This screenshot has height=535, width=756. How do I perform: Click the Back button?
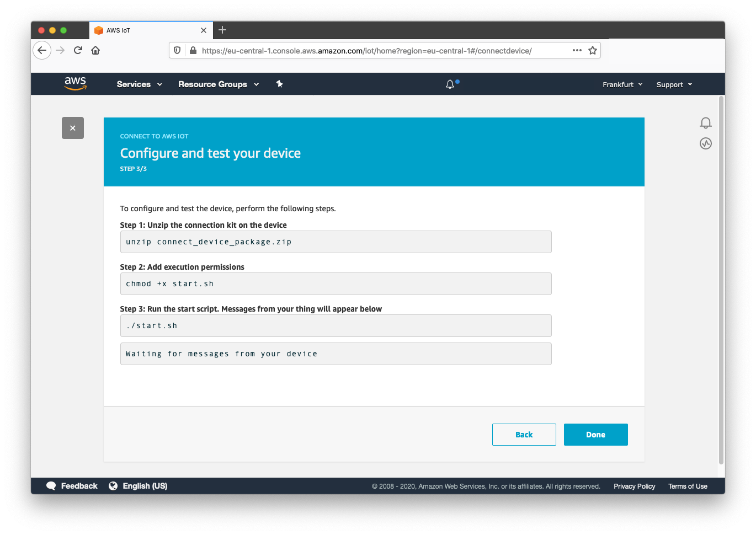pos(524,435)
